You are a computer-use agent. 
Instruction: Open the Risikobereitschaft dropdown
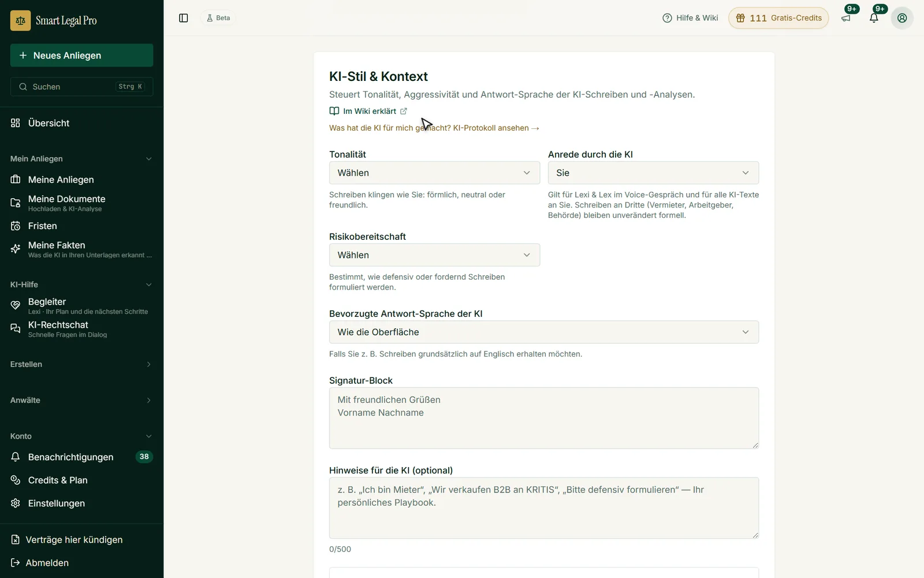click(x=434, y=255)
